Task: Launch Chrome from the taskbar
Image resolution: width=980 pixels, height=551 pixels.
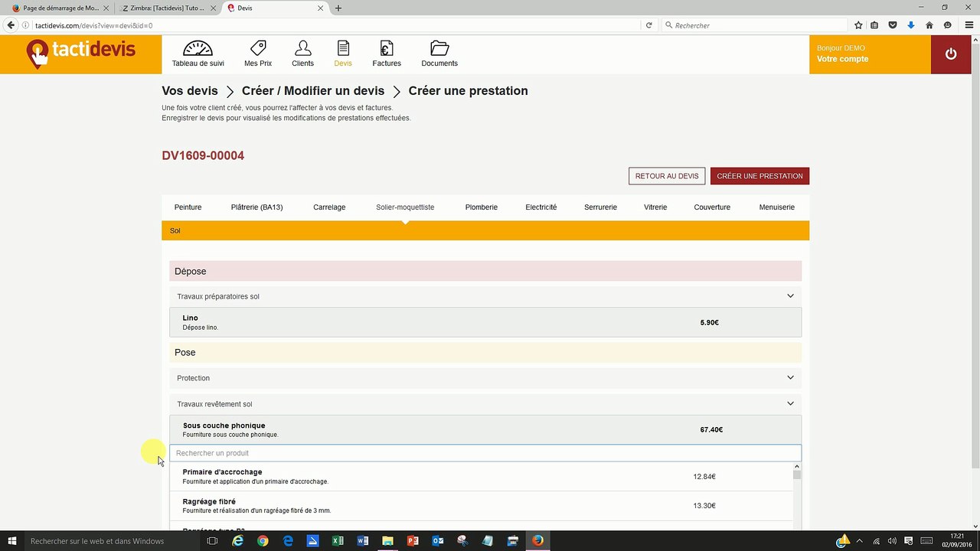Action: (x=263, y=541)
